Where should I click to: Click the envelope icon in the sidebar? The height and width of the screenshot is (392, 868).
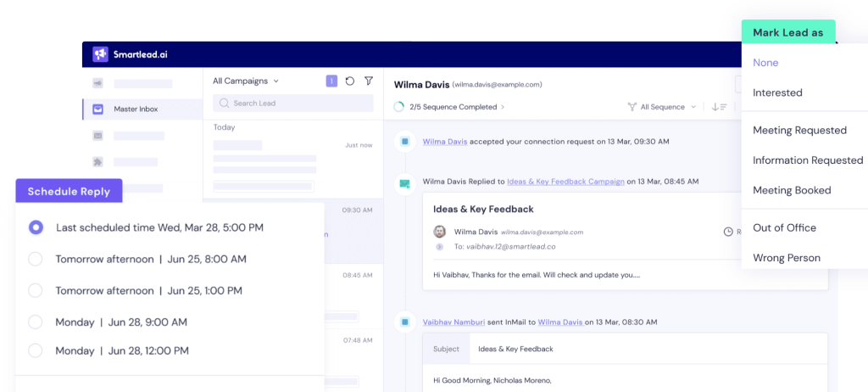pos(98,136)
